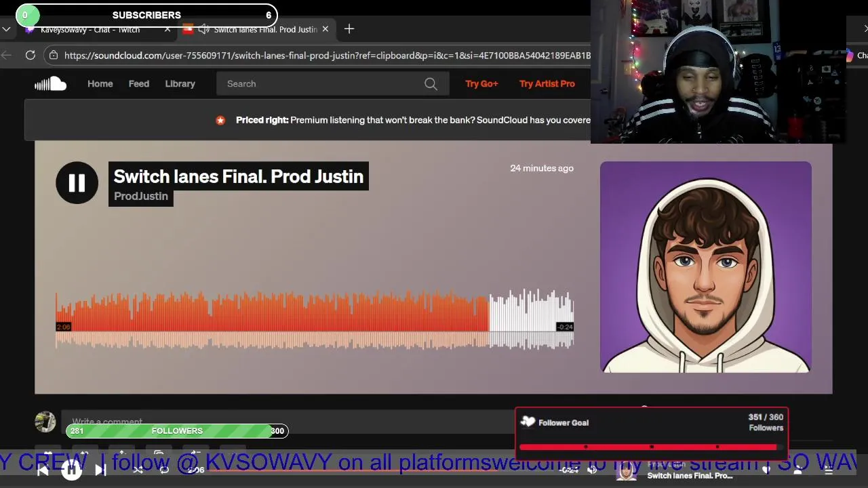Reload the SoundCloud page

[31, 56]
